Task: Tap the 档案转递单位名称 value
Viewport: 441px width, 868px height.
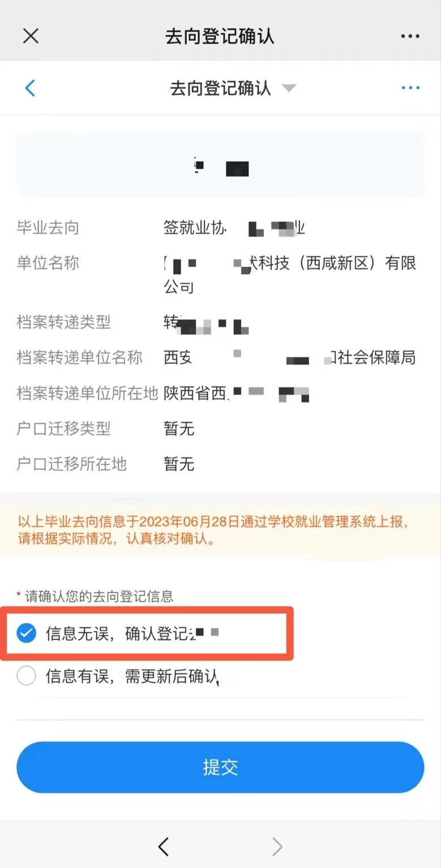Action: (x=290, y=357)
